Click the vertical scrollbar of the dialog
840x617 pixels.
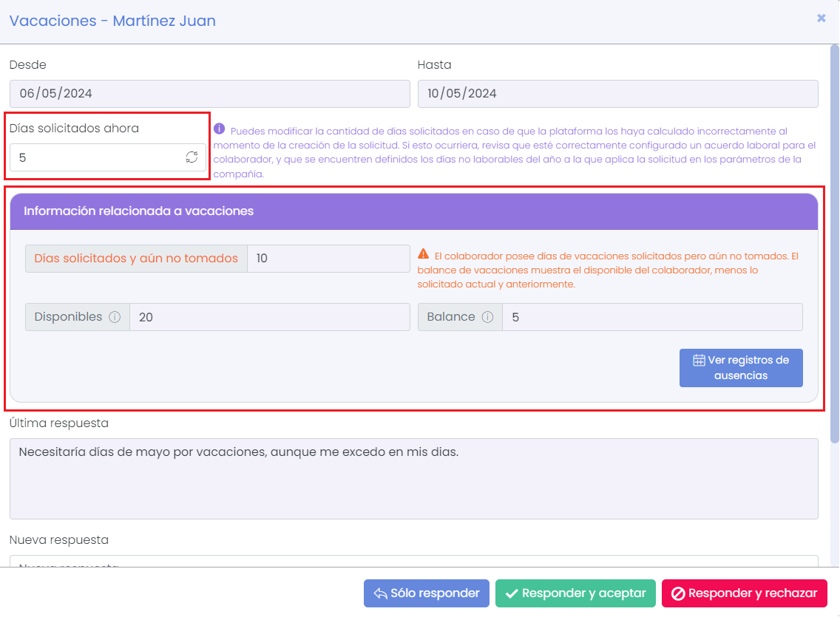pos(835,244)
